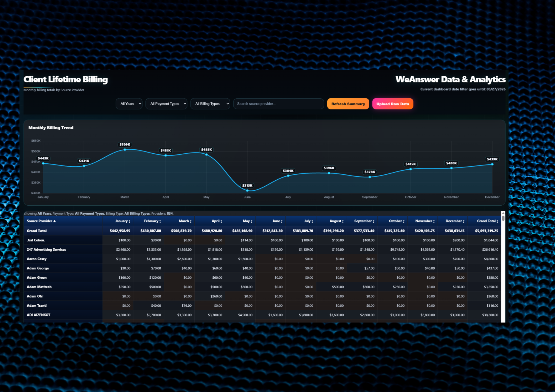Click the August $396K chart data point
Viewport: 555px width, 392px height.
click(x=329, y=173)
